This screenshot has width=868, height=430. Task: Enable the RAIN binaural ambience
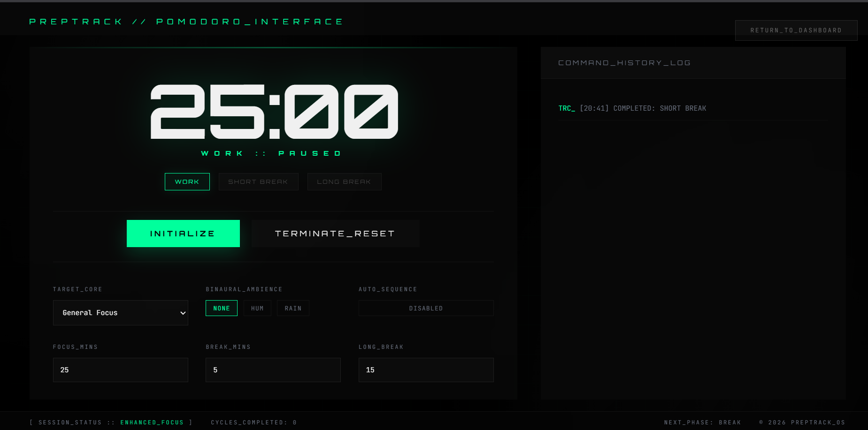click(292, 308)
